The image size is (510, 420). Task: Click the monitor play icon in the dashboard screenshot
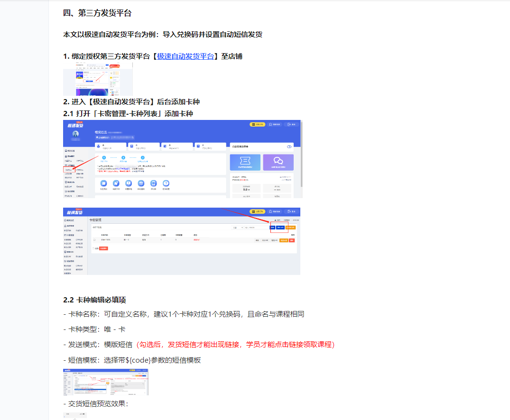(129, 183)
